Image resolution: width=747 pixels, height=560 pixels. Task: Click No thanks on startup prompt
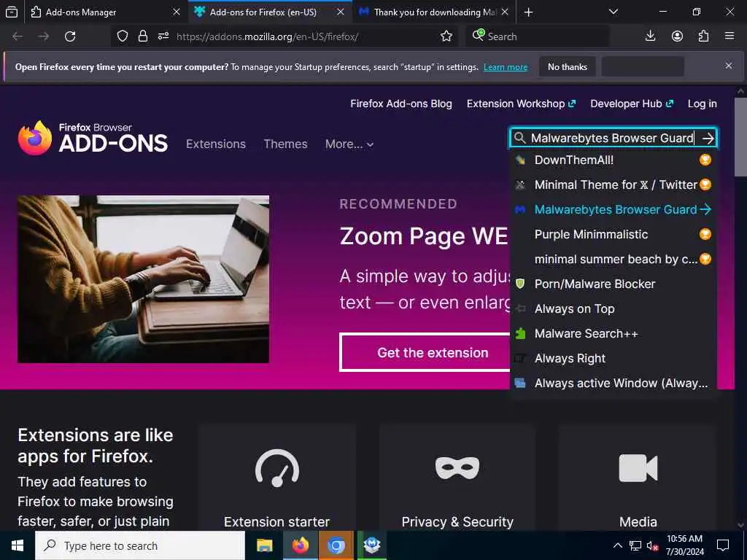click(x=568, y=66)
